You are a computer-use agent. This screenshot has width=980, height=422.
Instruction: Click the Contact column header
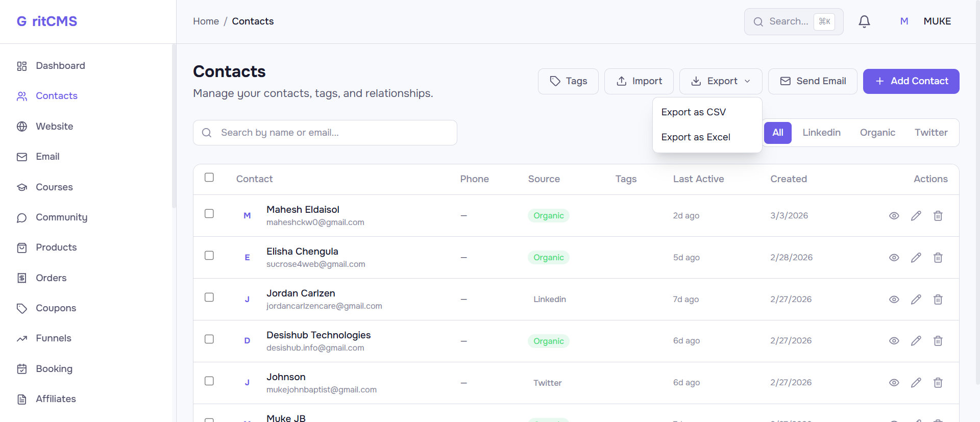click(x=254, y=179)
